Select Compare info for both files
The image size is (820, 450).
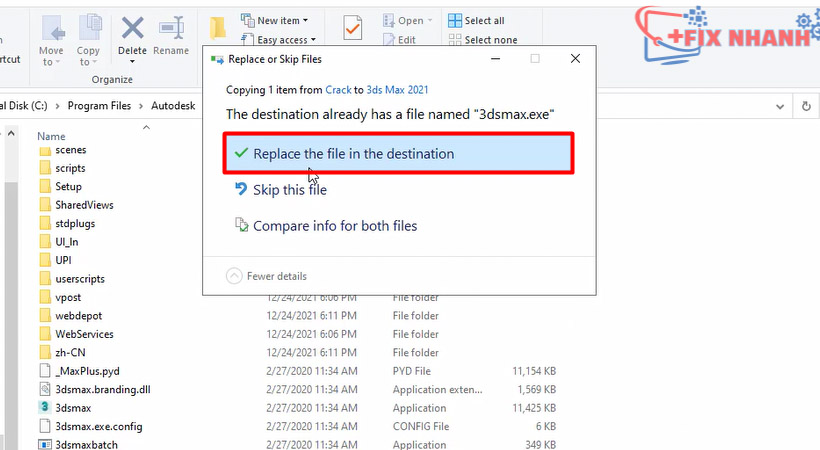(x=334, y=226)
